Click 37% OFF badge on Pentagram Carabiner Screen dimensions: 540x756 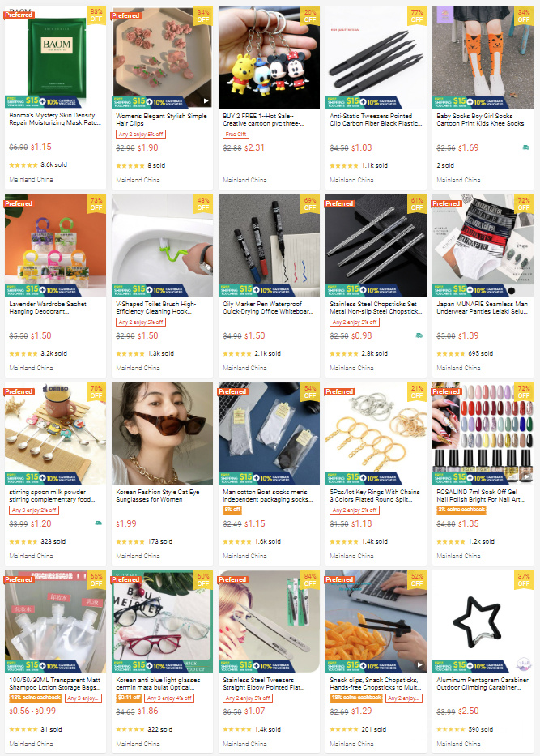524,579
